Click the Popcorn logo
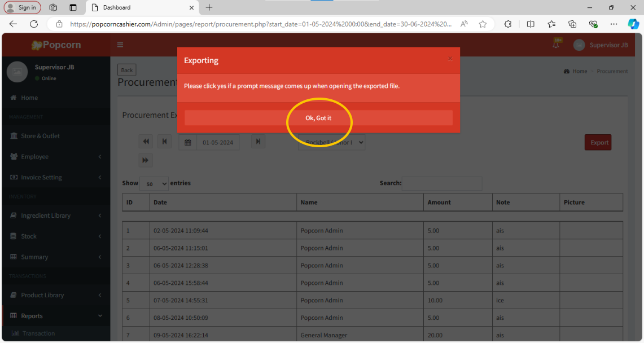The width and height of the screenshot is (644, 343). tap(56, 45)
